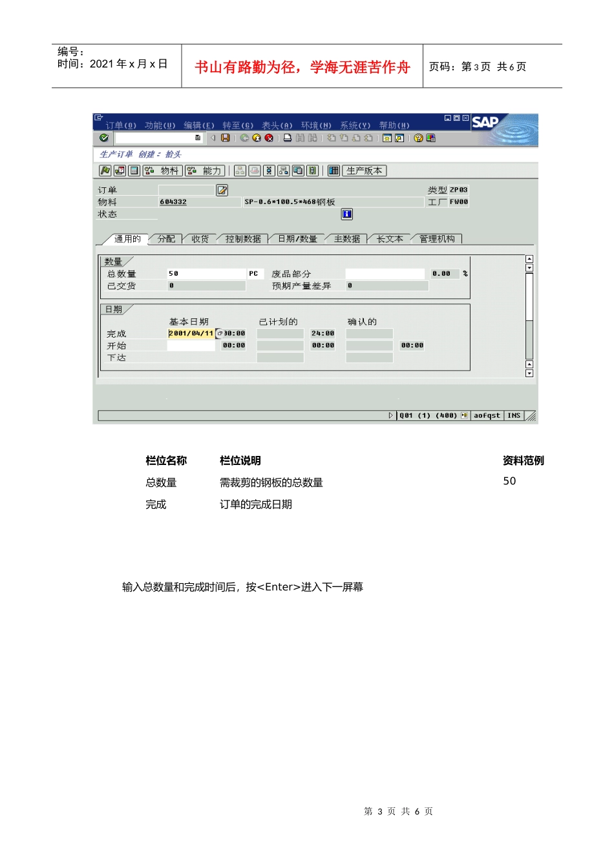This screenshot has height=868, width=614.
Task: Switch to the 管理机构 tab
Action: click(437, 239)
